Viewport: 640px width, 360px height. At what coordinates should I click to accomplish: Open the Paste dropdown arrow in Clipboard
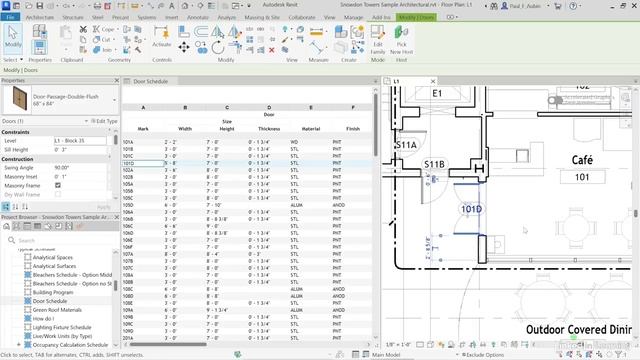66,49
